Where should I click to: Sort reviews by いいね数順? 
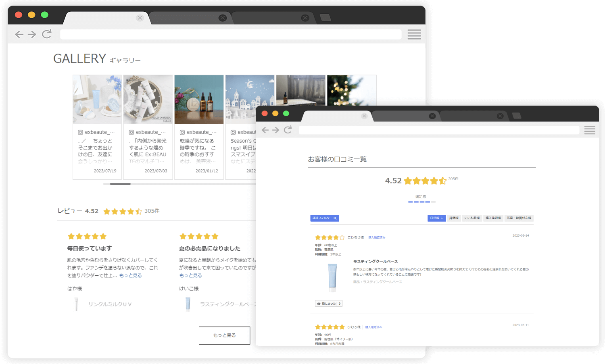coord(472,218)
